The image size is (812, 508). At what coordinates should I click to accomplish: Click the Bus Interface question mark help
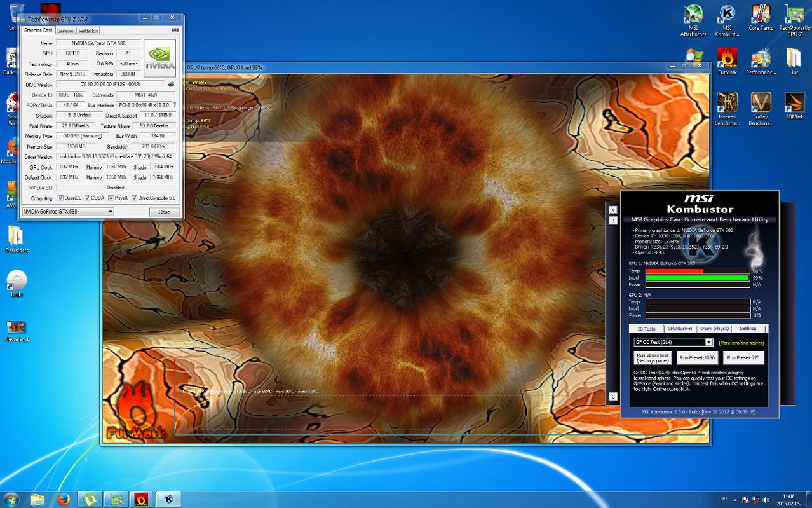click(x=175, y=105)
